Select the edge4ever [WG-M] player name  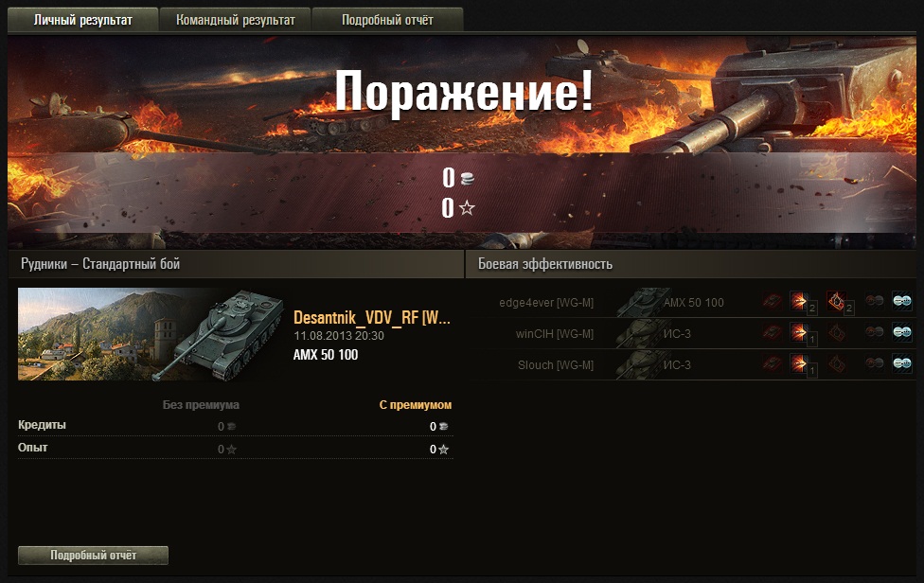pos(546,303)
